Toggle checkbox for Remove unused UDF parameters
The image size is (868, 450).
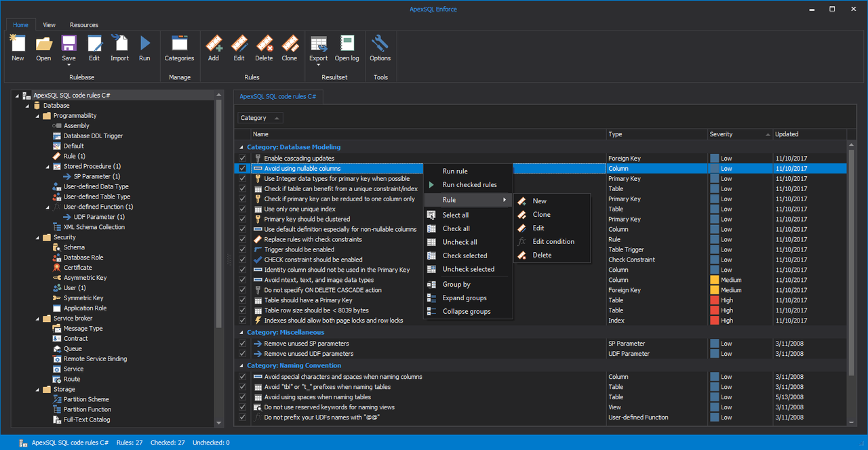pyautogui.click(x=242, y=354)
